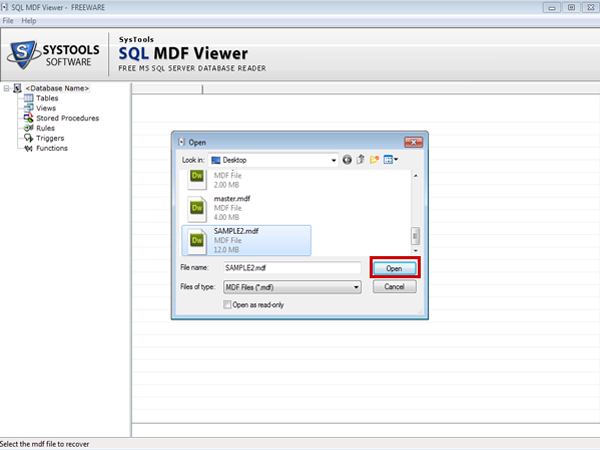Select Rules in the tree
This screenshot has width=600, height=450.
45,128
